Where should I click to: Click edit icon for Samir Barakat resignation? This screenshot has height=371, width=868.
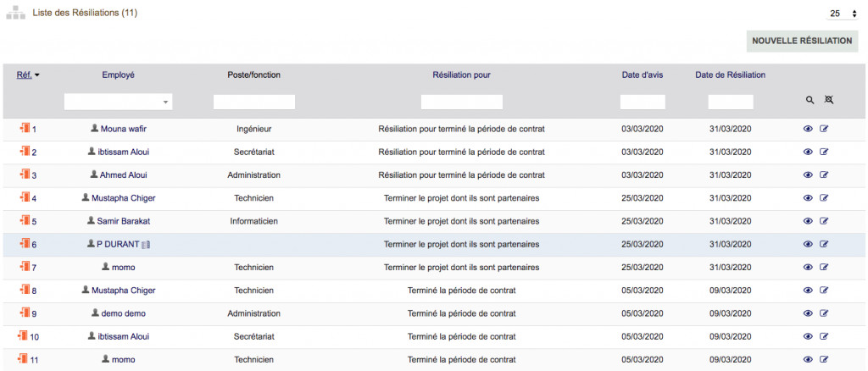[x=824, y=221]
